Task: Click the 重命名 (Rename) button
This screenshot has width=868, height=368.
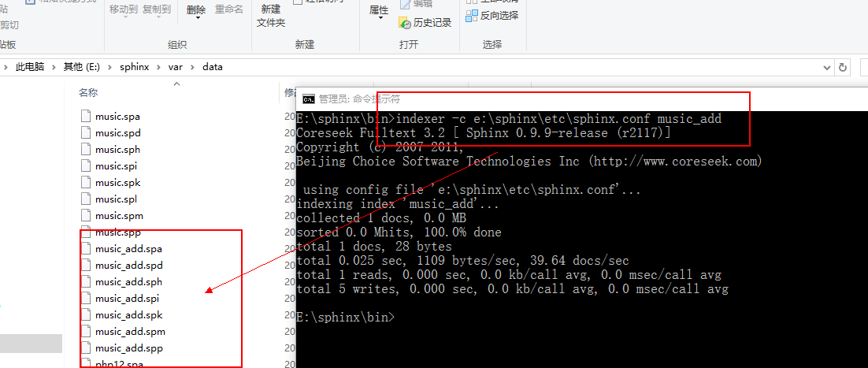Action: (229, 9)
